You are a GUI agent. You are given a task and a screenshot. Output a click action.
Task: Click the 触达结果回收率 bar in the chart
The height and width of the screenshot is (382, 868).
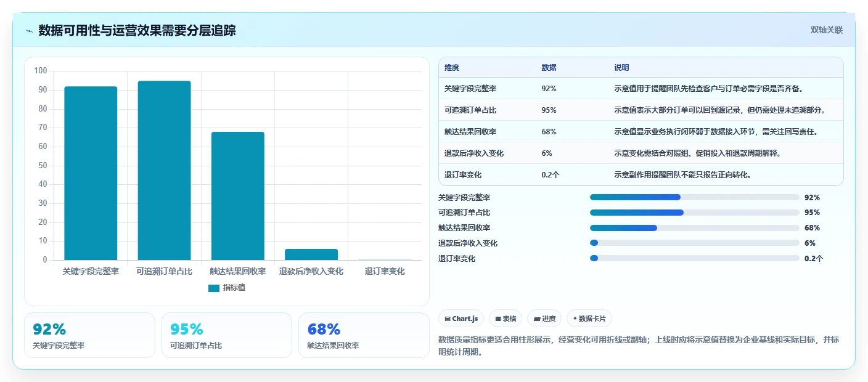tap(237, 196)
